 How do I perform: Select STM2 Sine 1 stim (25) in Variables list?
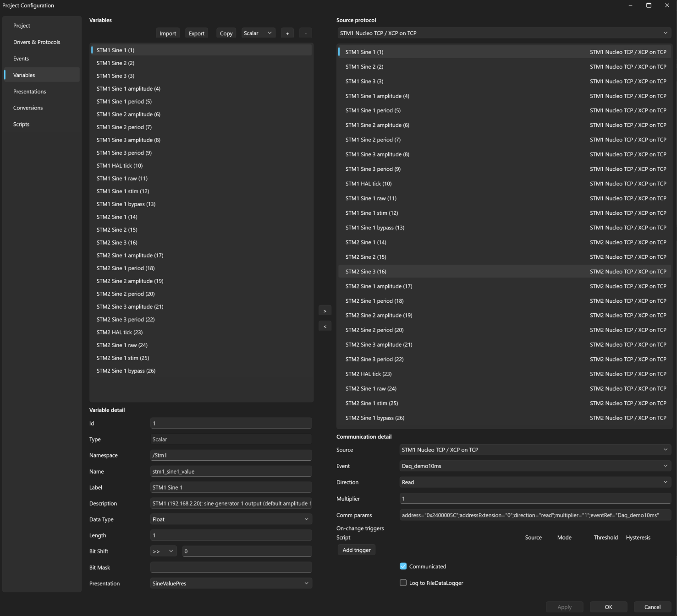202,358
